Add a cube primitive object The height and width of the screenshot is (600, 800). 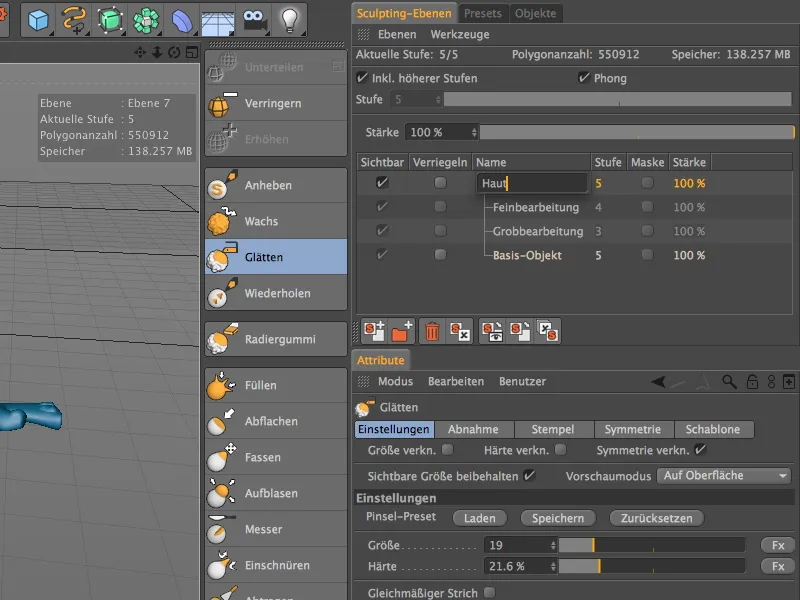click(38, 20)
